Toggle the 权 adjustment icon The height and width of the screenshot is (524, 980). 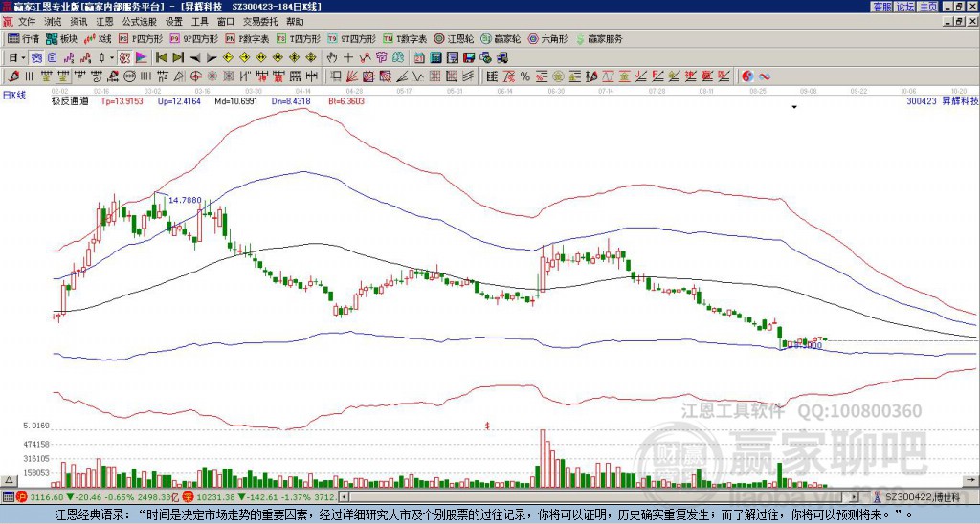(x=123, y=57)
